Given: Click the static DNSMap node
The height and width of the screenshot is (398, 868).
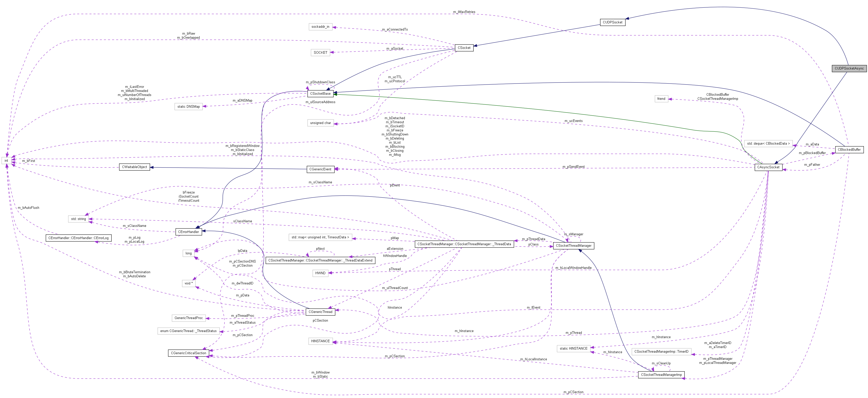Looking at the screenshot, I should click(188, 107).
